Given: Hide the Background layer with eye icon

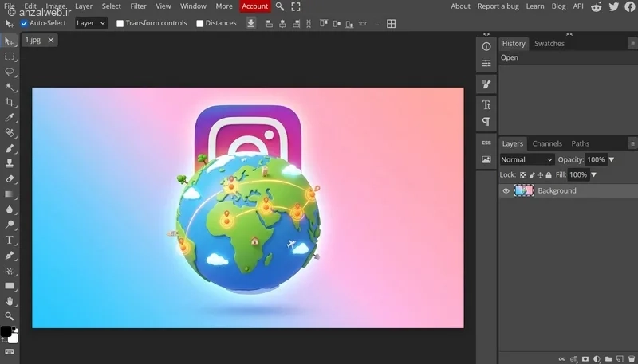Looking at the screenshot, I should tap(506, 190).
